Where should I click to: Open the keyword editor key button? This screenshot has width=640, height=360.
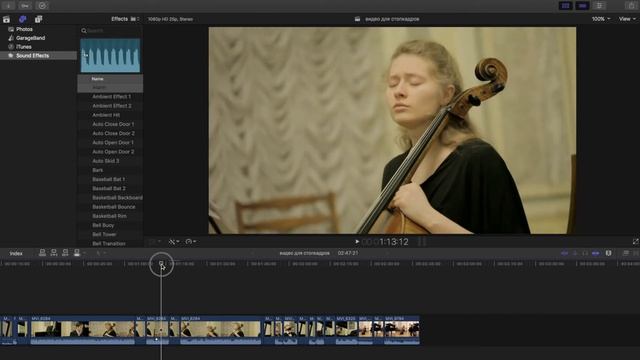point(25,6)
